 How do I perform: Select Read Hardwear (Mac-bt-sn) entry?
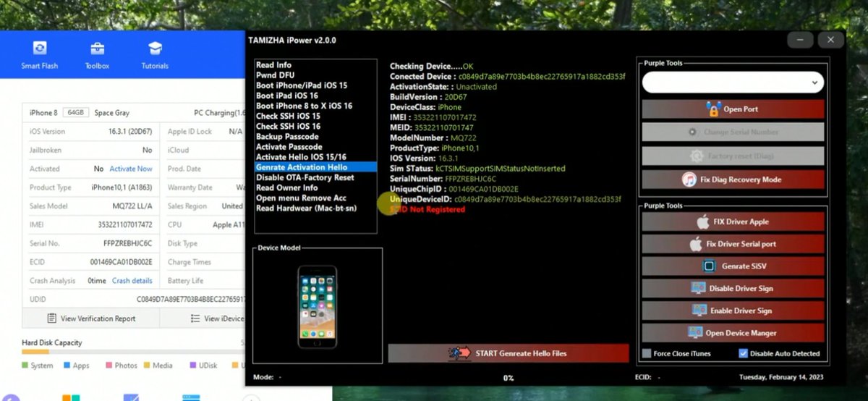point(315,208)
